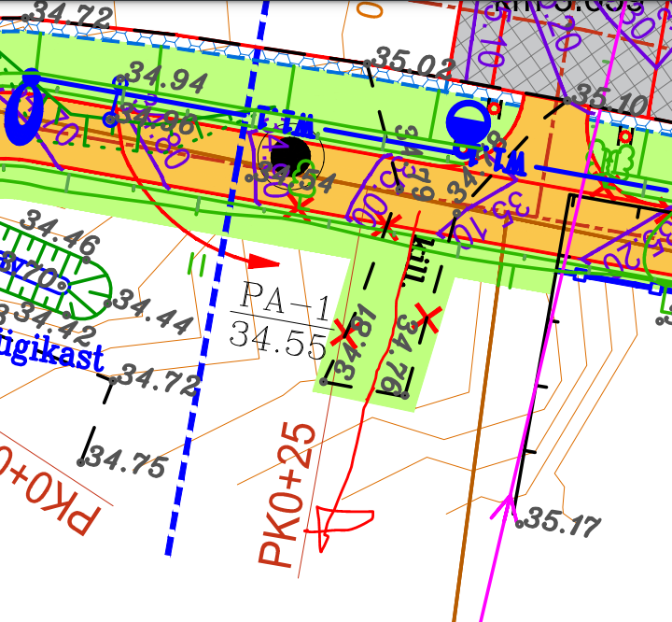Select the elevation label 35.02
The width and height of the screenshot is (672, 622).
(x=413, y=63)
